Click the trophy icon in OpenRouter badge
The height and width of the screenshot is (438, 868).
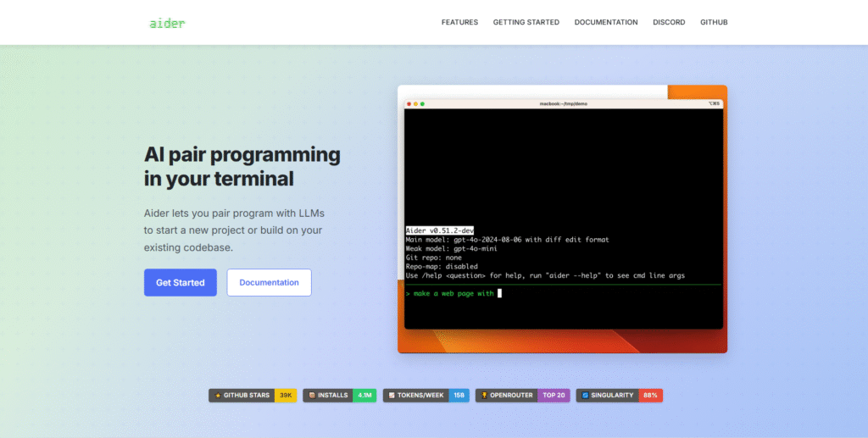click(484, 396)
